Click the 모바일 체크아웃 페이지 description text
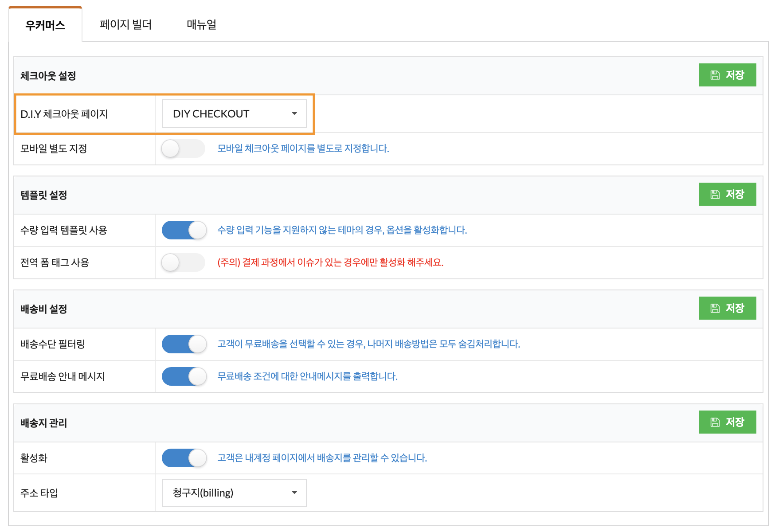 [303, 149]
